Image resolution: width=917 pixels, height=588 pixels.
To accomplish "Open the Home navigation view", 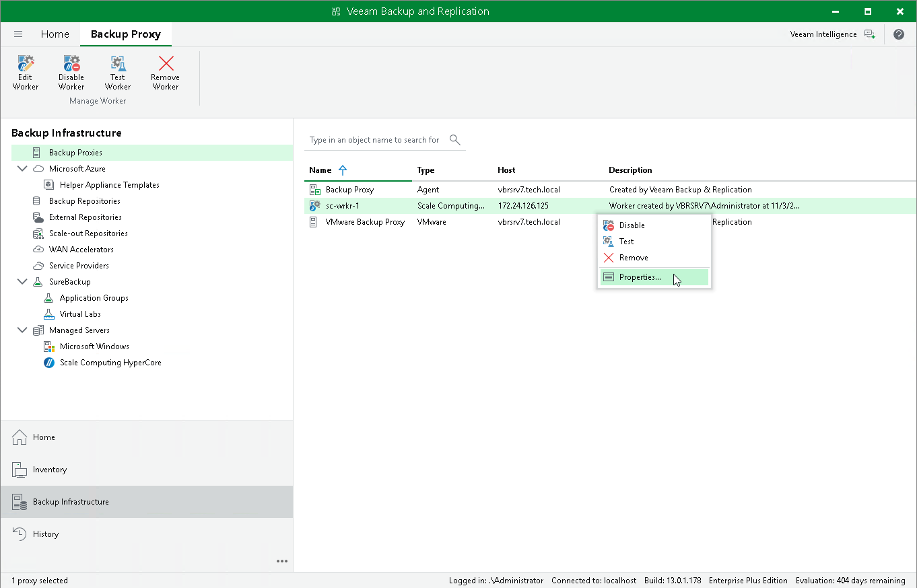I will pyautogui.click(x=147, y=437).
